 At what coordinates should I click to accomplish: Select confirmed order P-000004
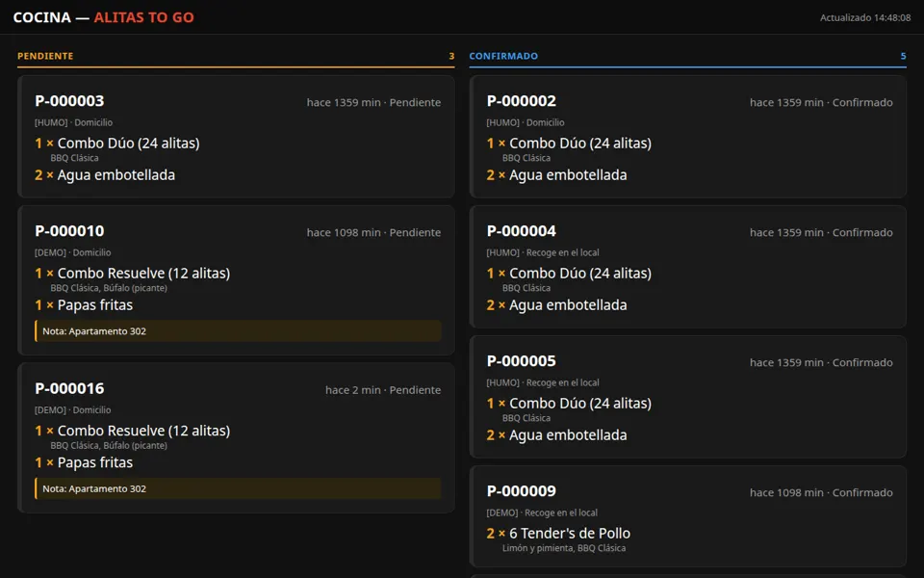(x=687, y=267)
